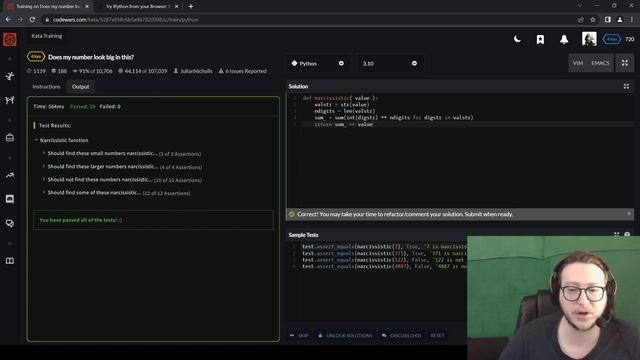Open the bookmark icon in header
The height and width of the screenshot is (360, 640).
tap(540, 39)
